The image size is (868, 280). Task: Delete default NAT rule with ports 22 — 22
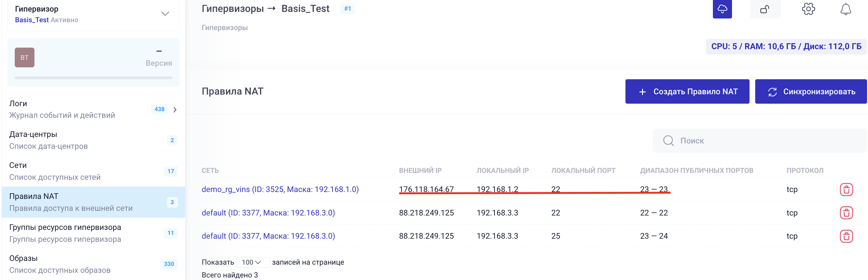point(846,213)
